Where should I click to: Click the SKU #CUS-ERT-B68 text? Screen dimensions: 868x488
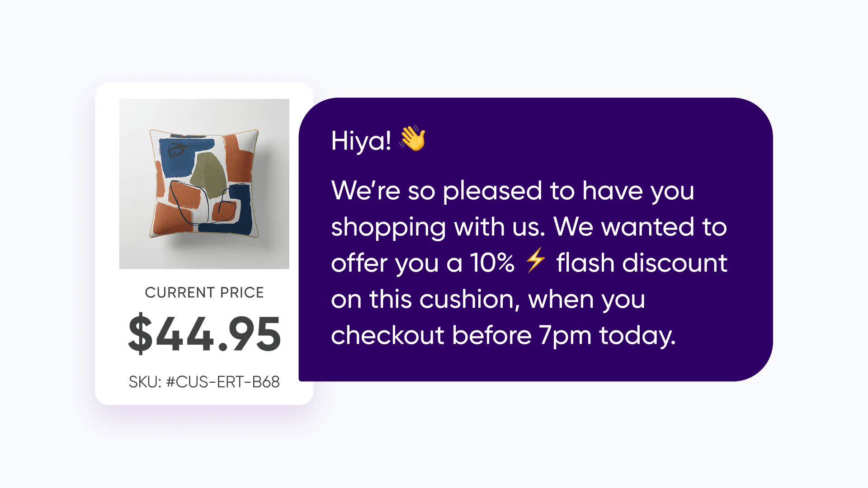click(x=204, y=382)
